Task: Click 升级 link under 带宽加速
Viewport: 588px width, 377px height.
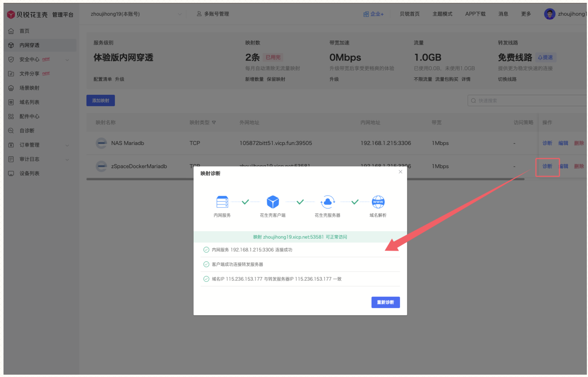Action: tap(334, 79)
